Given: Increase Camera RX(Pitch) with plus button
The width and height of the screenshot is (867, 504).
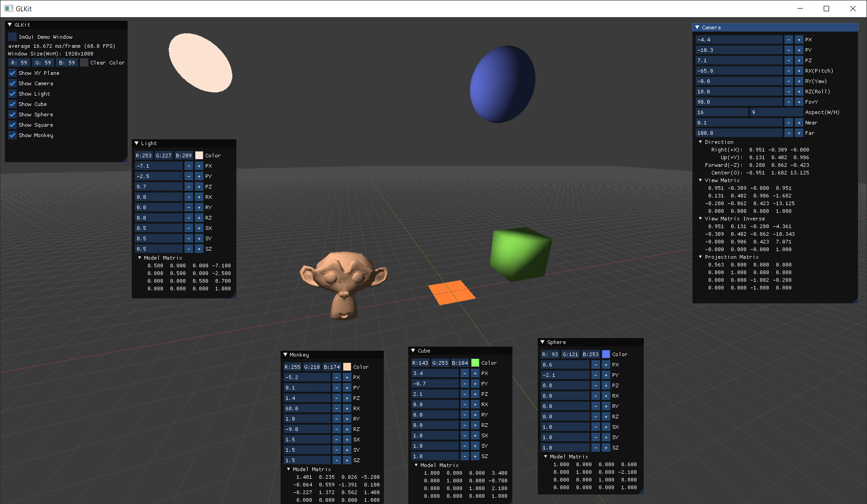Looking at the screenshot, I should (x=798, y=71).
